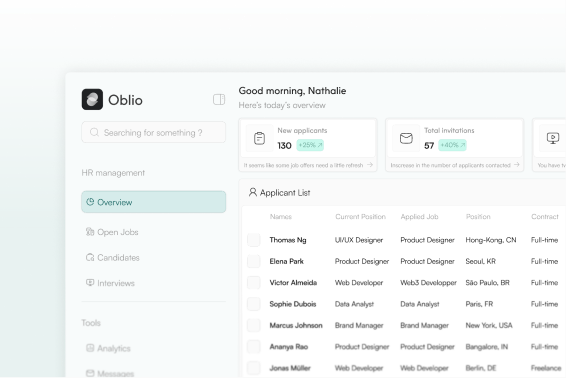Click the New applicants count 130
Screen dimensions: 566x378
[x=284, y=145]
